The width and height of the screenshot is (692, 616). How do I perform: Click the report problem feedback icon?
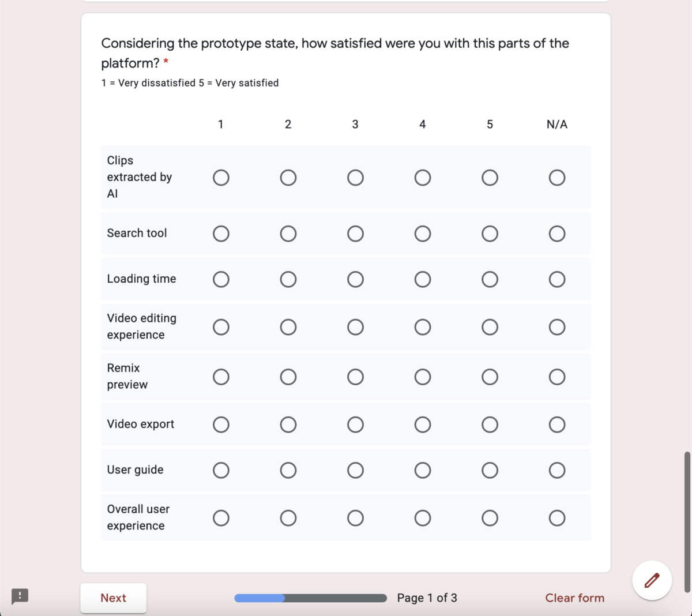(20, 596)
